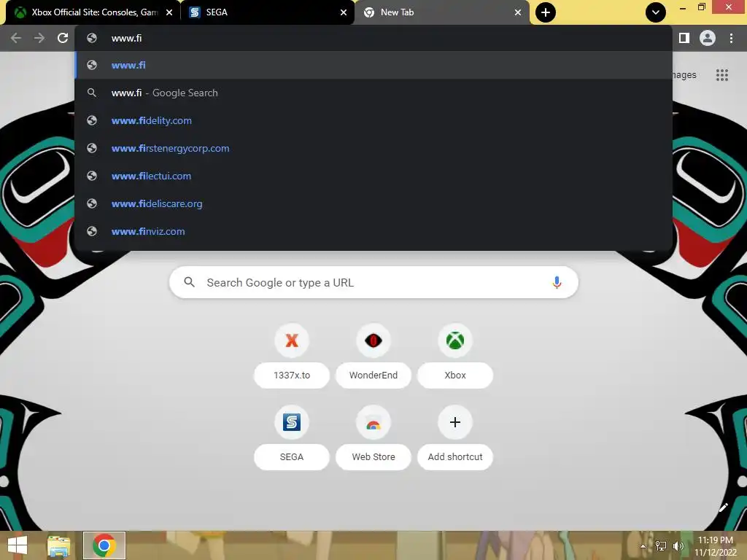Screen dimensions: 747x560
Task: Close the Xbox Official Site tab
Action: pyautogui.click(x=169, y=12)
